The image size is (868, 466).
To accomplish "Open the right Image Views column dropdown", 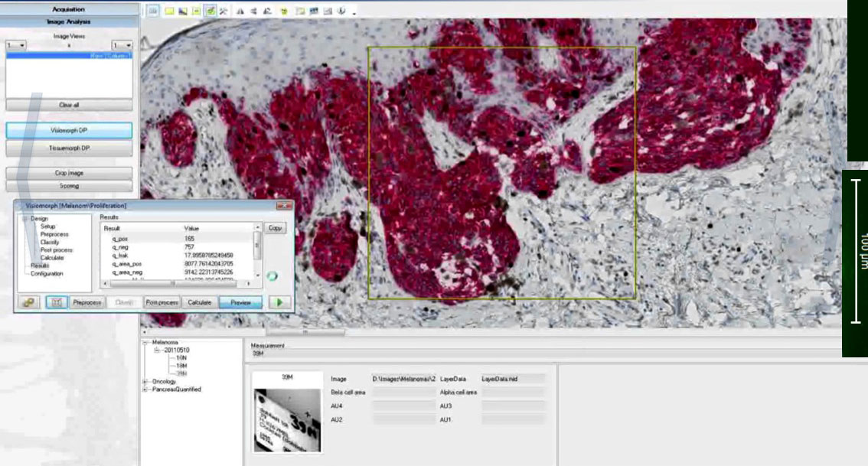I will coord(122,45).
